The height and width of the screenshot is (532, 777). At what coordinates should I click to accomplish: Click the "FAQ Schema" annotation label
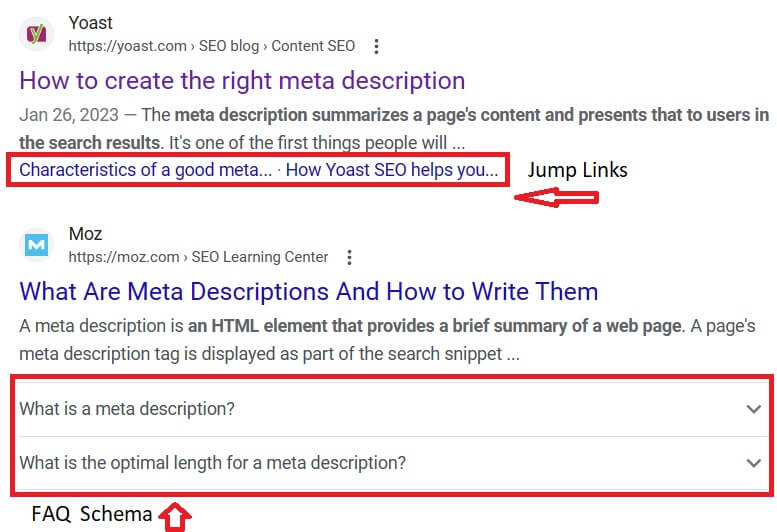click(x=92, y=515)
